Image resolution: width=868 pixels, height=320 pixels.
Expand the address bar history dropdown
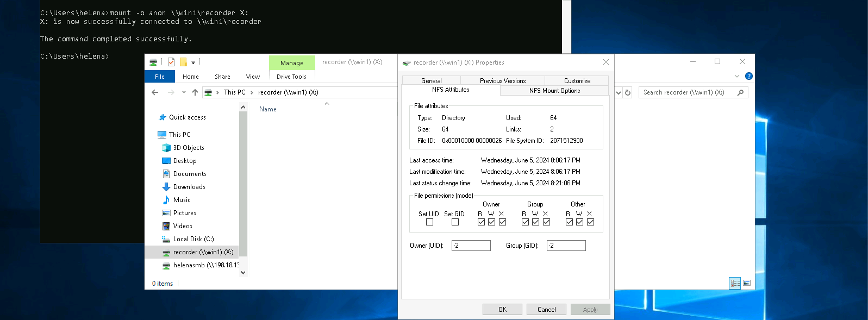click(619, 93)
